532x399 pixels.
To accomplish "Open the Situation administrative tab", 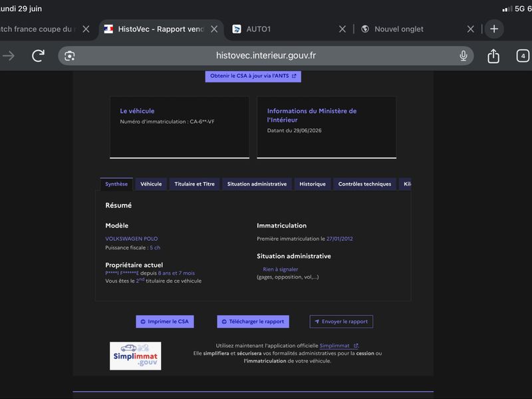I will tap(257, 184).
